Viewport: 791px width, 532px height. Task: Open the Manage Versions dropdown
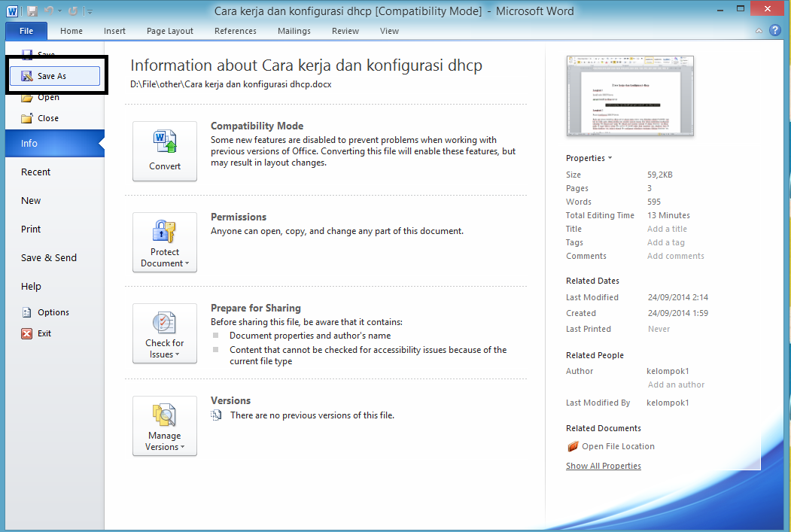(x=165, y=426)
